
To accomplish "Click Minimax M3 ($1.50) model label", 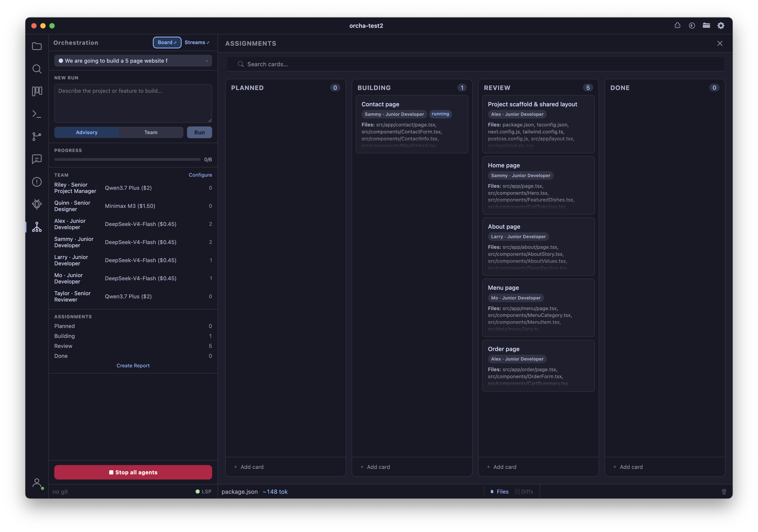I will tap(130, 206).
